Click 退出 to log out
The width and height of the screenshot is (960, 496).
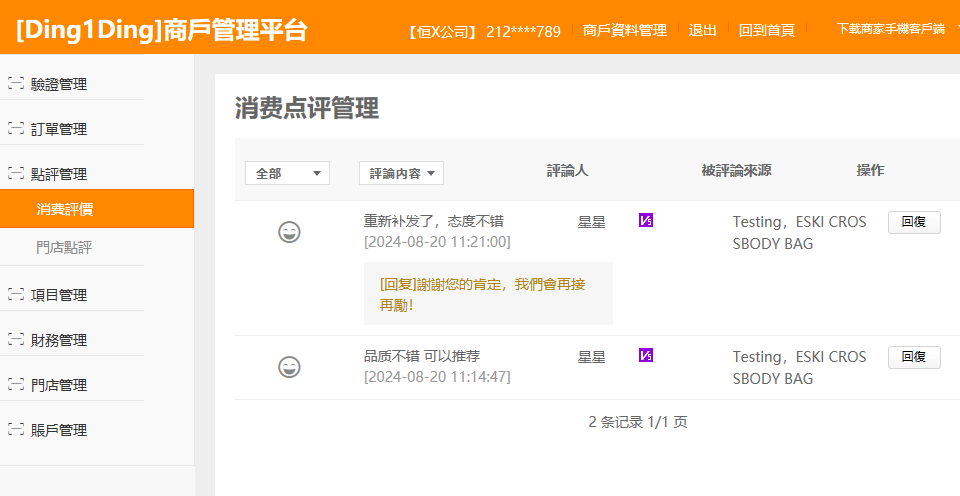pos(702,30)
